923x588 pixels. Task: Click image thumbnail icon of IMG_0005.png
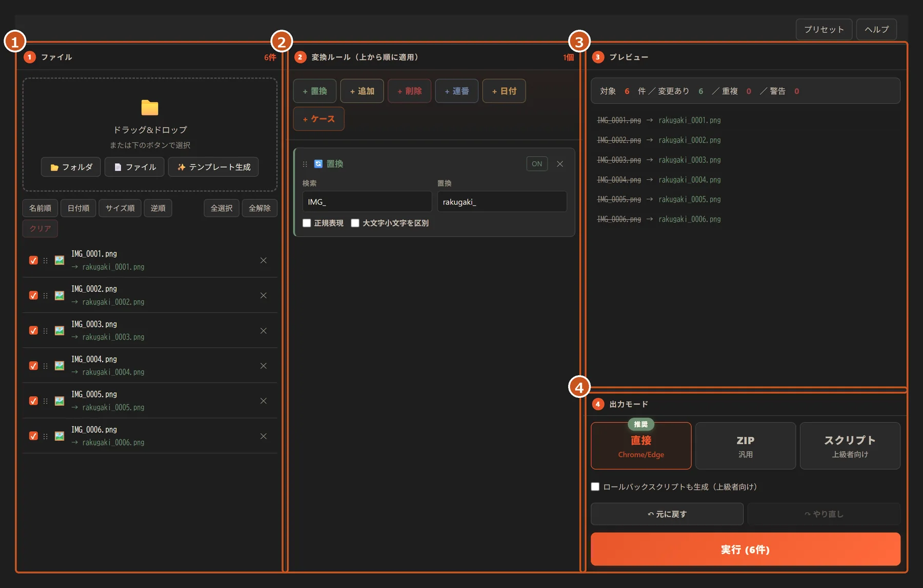click(x=59, y=401)
